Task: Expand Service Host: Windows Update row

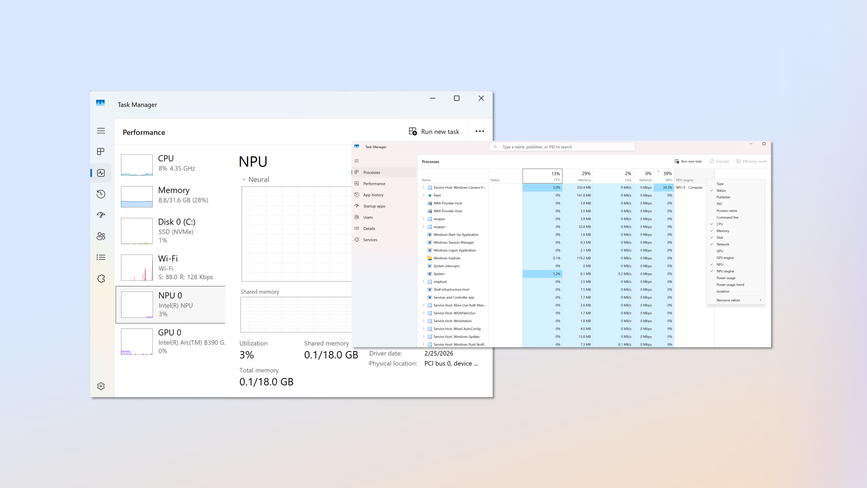Action: click(x=424, y=337)
